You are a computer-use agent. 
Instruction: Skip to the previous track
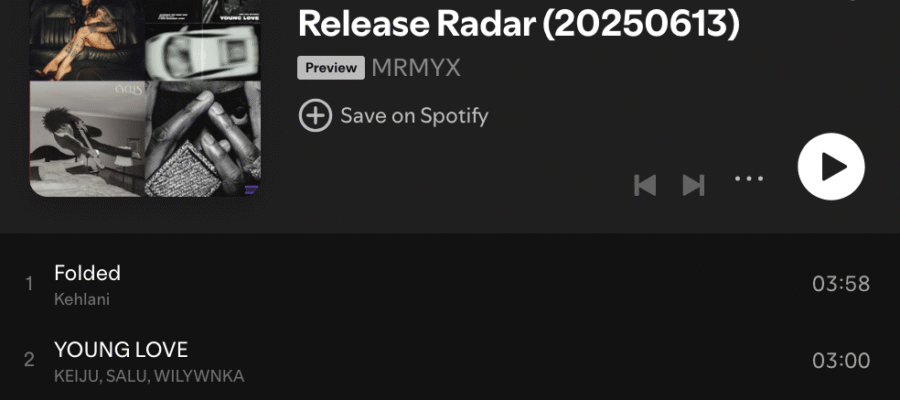(645, 185)
